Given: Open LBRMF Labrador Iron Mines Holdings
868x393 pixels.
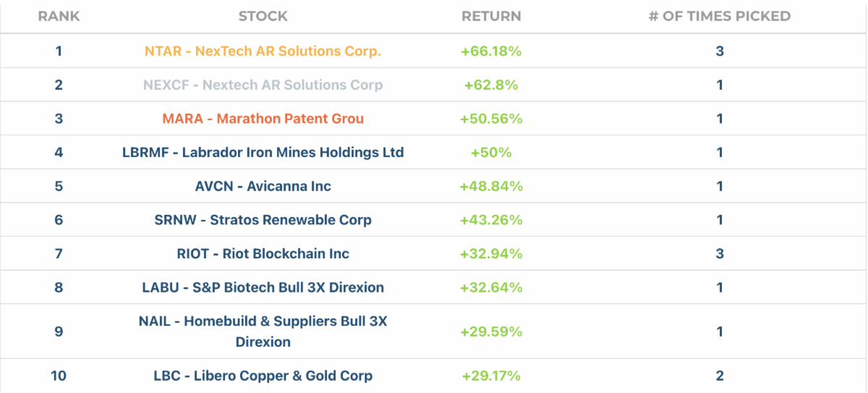Looking at the screenshot, I should (263, 153).
